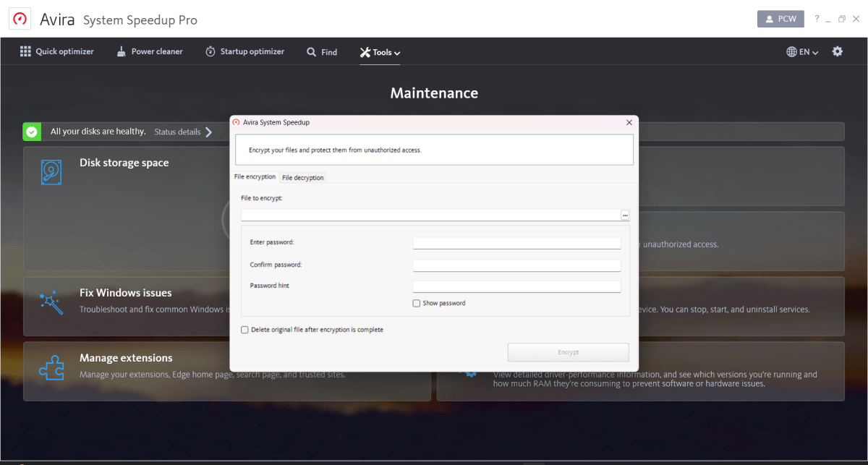Click the green disk health checkmark
Image resolution: width=868 pixels, height=465 pixels.
point(32,132)
